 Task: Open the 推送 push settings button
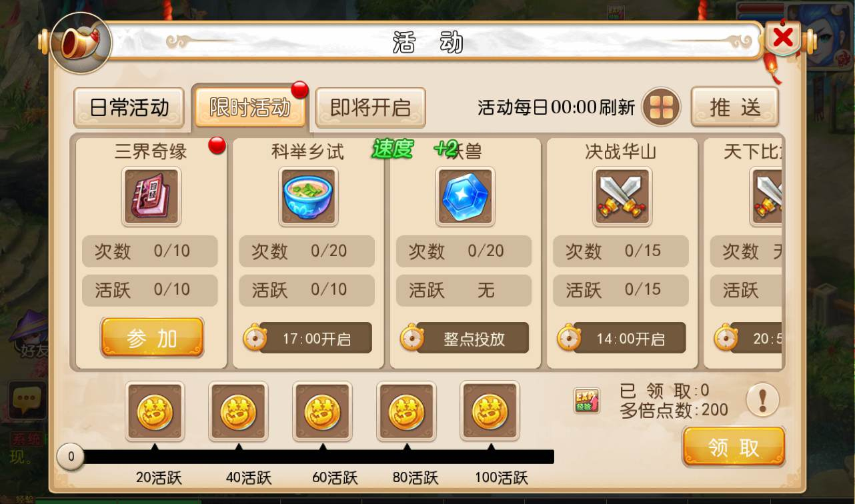click(735, 107)
